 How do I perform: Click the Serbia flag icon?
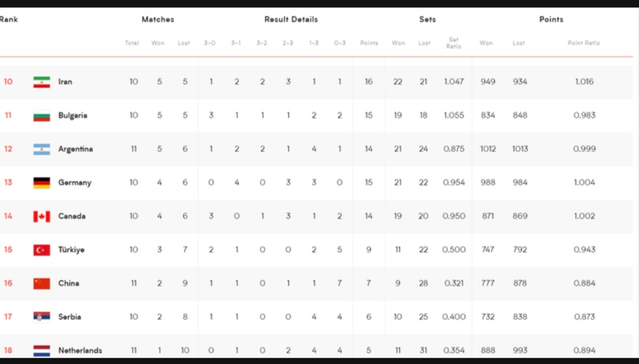[x=41, y=317]
